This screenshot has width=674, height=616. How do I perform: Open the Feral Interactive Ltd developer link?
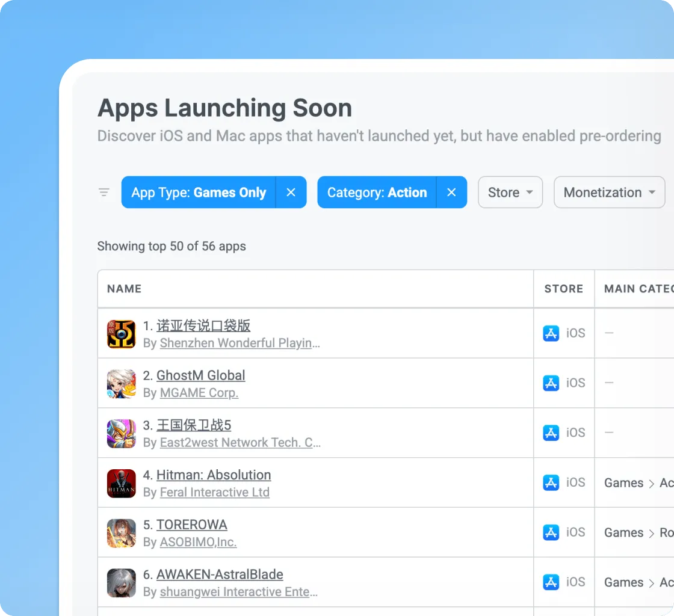(x=214, y=493)
